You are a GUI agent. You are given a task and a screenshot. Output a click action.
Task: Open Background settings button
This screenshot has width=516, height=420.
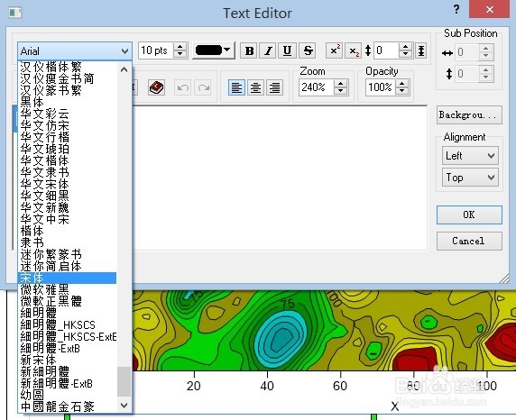[x=469, y=115]
